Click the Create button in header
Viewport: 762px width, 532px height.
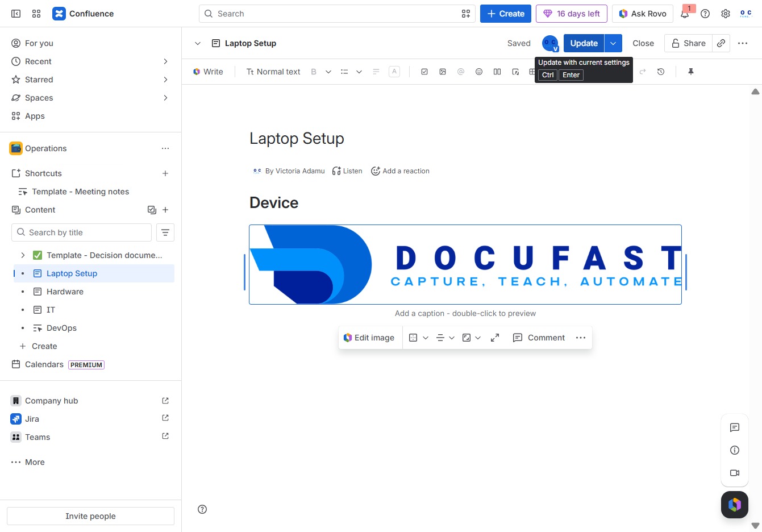point(506,14)
